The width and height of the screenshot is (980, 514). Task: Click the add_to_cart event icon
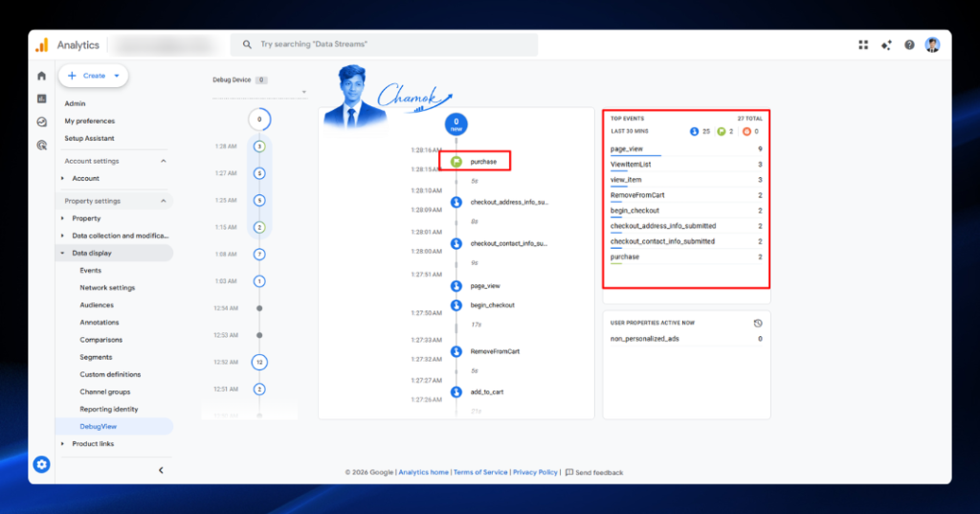click(457, 392)
